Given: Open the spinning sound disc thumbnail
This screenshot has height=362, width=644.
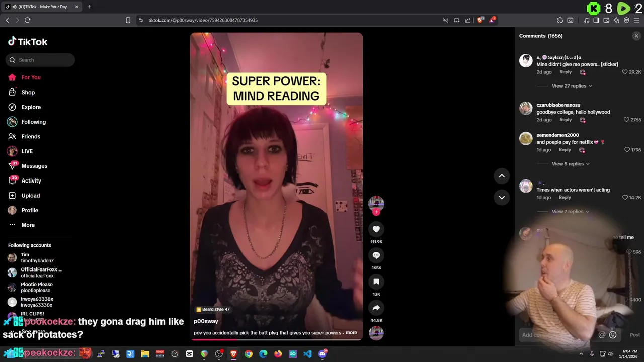Looking at the screenshot, I should pyautogui.click(x=376, y=333).
